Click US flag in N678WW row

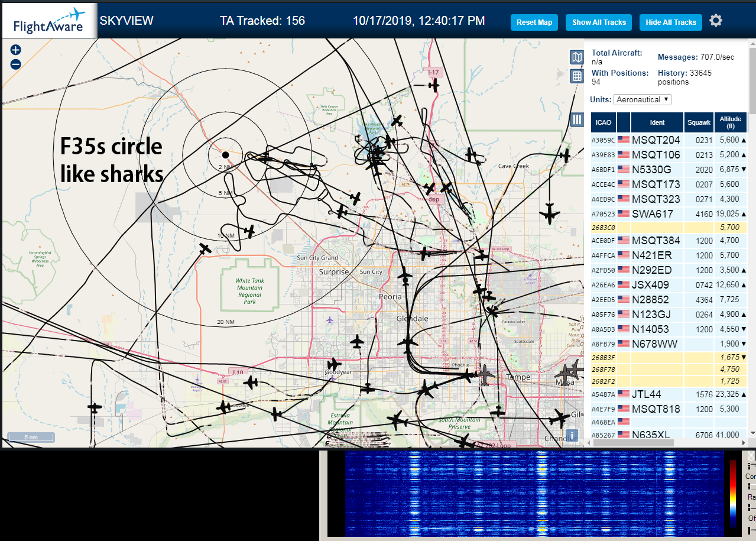tap(624, 344)
